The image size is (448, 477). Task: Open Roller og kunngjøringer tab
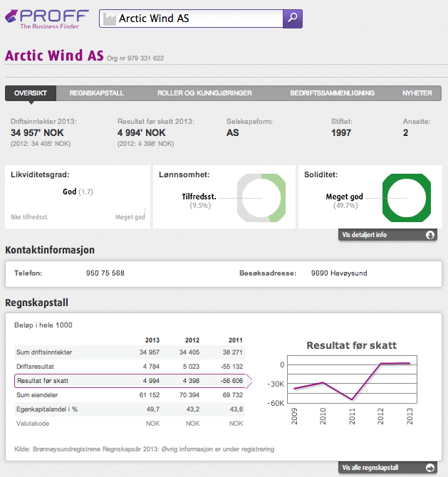pos(204,93)
